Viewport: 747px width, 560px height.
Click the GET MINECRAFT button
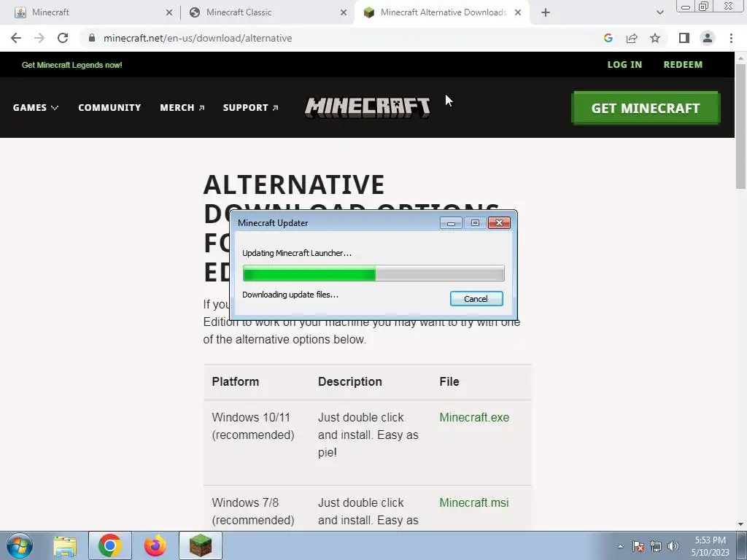coord(646,108)
